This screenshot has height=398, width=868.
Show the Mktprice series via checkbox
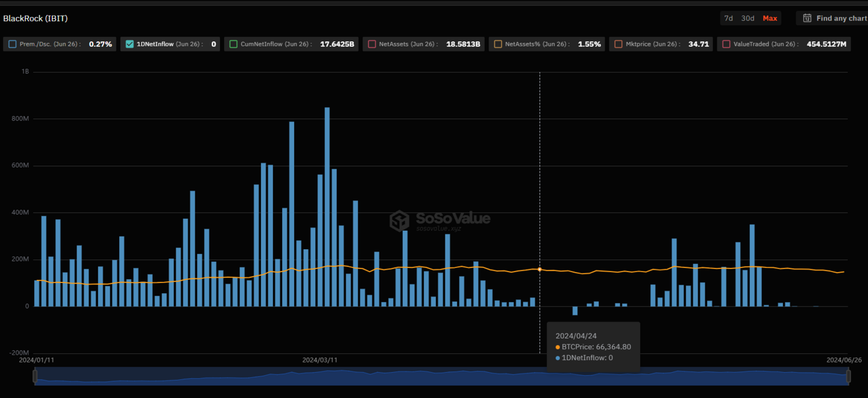click(618, 44)
